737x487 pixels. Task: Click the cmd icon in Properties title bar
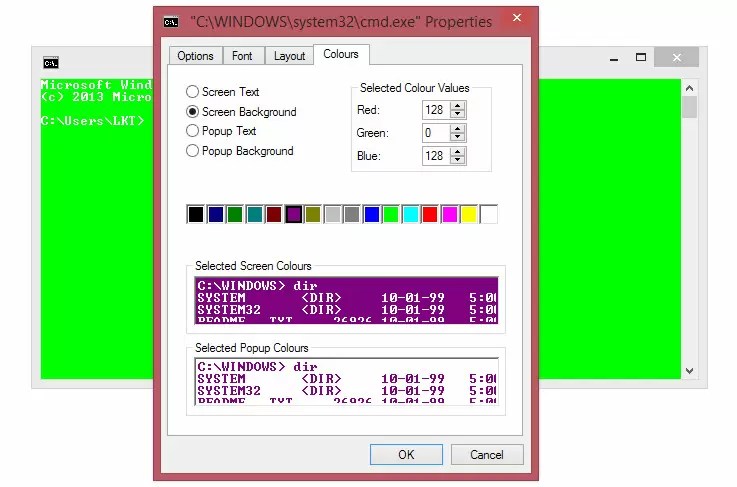pyautogui.click(x=171, y=22)
